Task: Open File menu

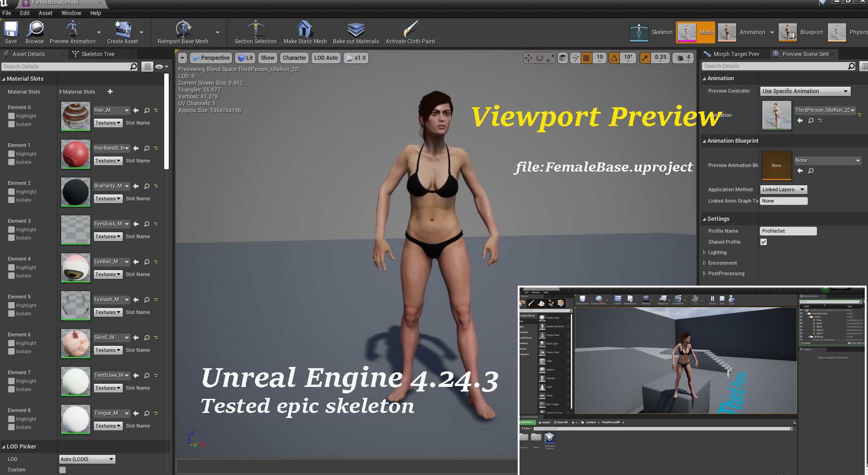Action: click(7, 13)
